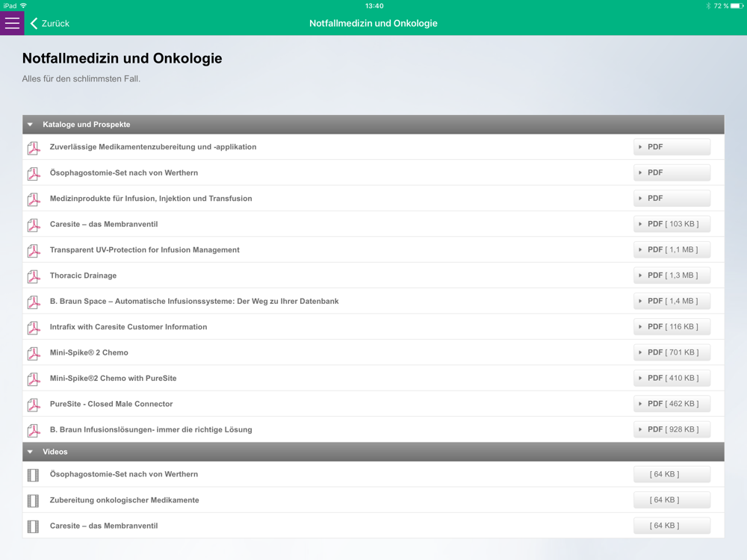This screenshot has width=747, height=560.
Task: Click PDF icon beside Intrafix with Caresite
Action: pyautogui.click(x=34, y=328)
